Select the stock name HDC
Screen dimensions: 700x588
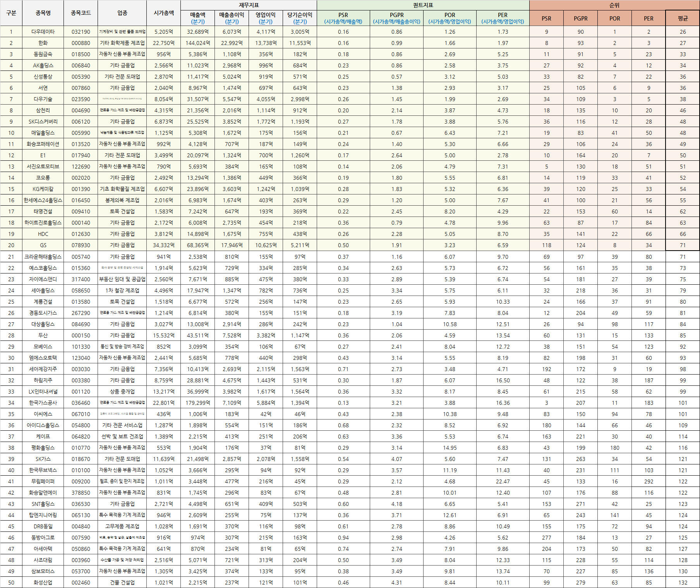[x=43, y=234]
